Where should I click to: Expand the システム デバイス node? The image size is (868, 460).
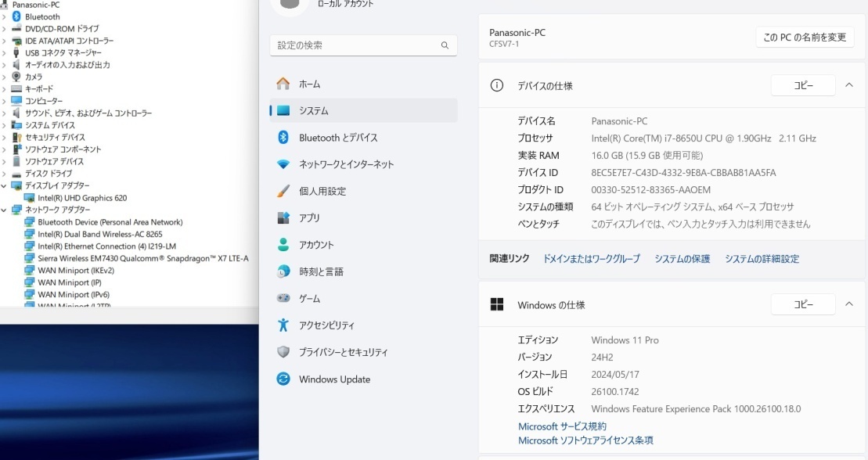(5, 125)
